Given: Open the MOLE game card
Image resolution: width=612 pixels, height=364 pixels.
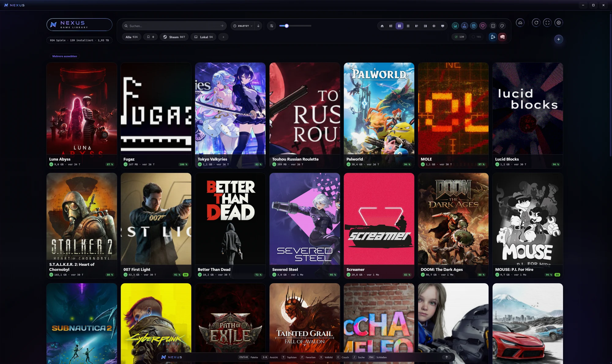Looking at the screenshot, I should click(453, 115).
